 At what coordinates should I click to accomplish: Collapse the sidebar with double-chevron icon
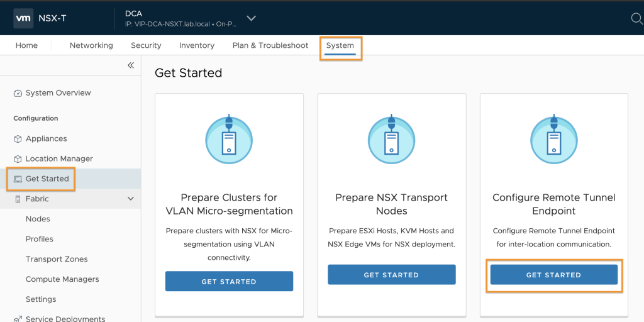point(131,65)
